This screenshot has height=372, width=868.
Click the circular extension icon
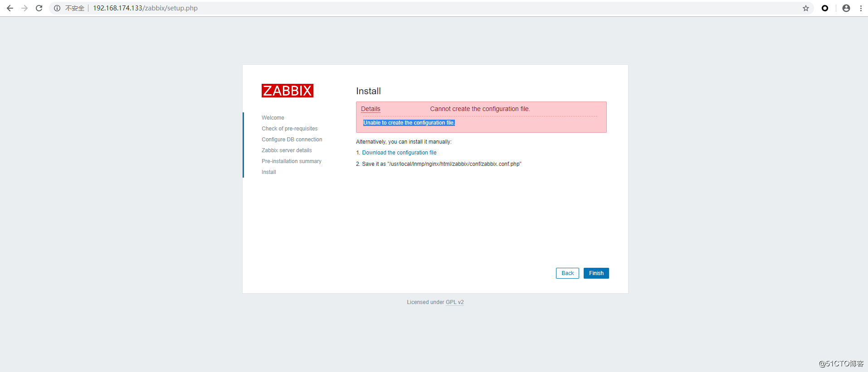click(x=825, y=8)
